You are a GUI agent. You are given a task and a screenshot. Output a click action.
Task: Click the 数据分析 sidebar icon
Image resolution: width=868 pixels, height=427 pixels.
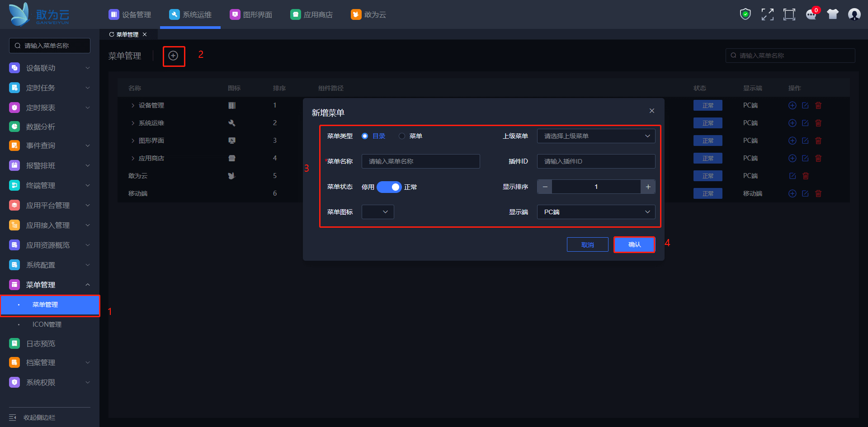click(x=14, y=127)
